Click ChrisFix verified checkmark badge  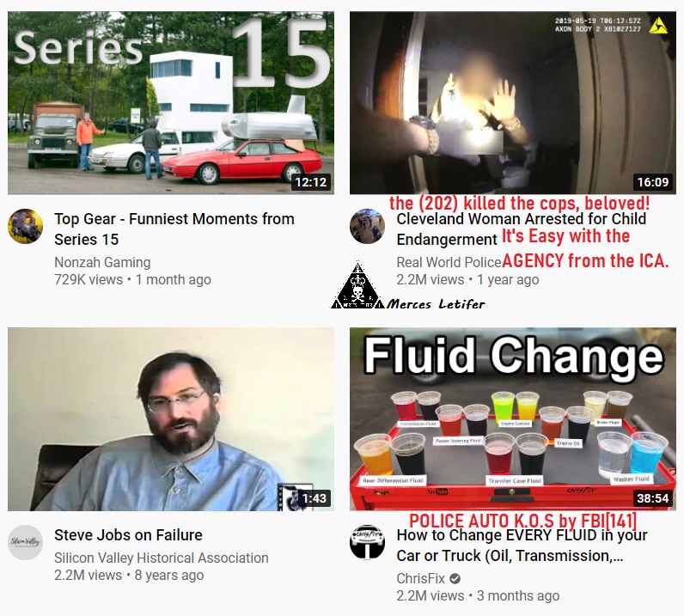pyautogui.click(x=455, y=578)
